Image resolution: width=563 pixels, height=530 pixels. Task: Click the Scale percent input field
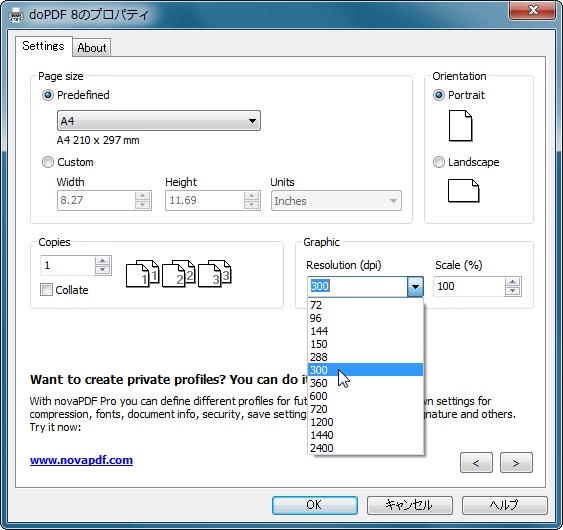[x=469, y=287]
